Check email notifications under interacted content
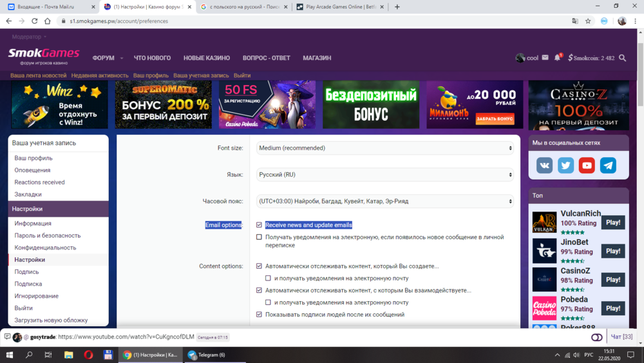Viewport: 644px width, 363px height. pos(268,302)
